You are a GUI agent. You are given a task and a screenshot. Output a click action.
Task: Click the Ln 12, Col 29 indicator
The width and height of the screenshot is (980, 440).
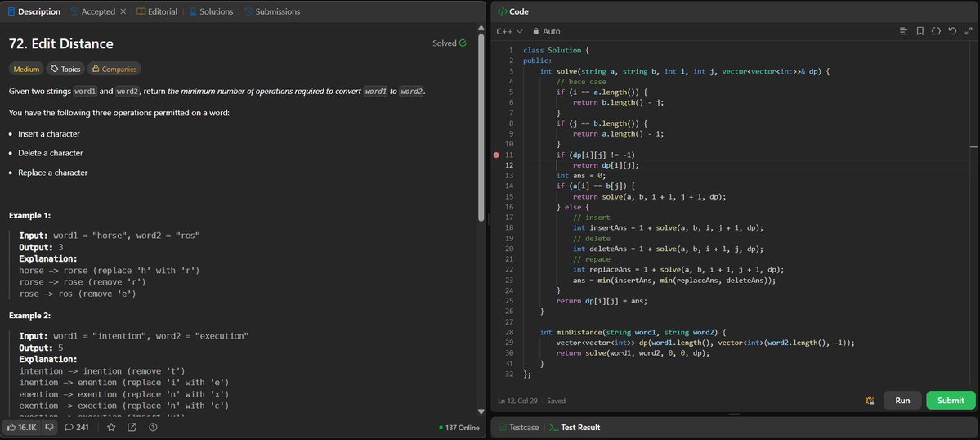coord(519,402)
